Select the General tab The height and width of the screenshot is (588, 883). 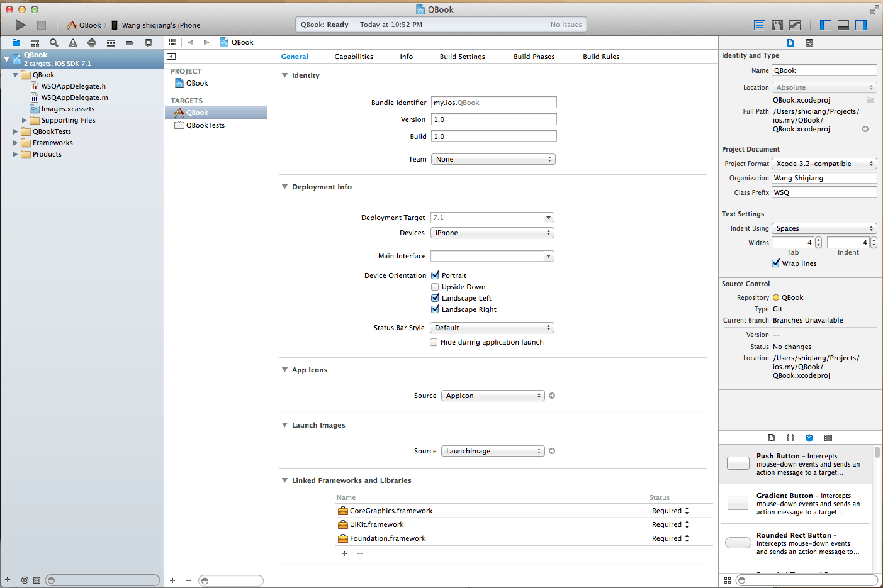coord(295,57)
